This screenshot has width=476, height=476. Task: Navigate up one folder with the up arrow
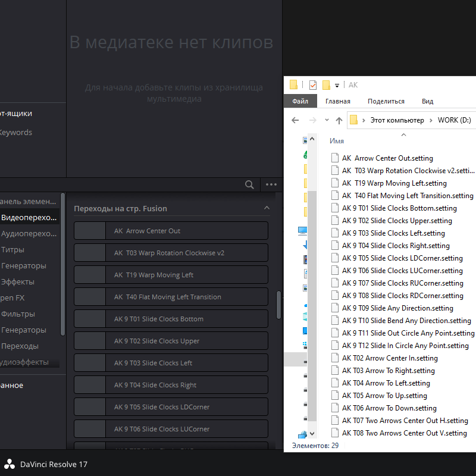(x=339, y=120)
